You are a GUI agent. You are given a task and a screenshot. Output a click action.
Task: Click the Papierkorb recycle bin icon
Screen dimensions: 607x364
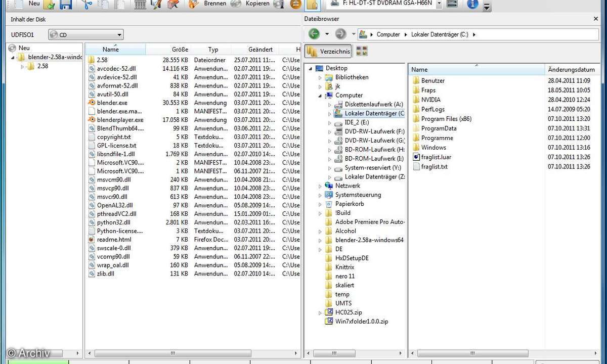coord(329,204)
